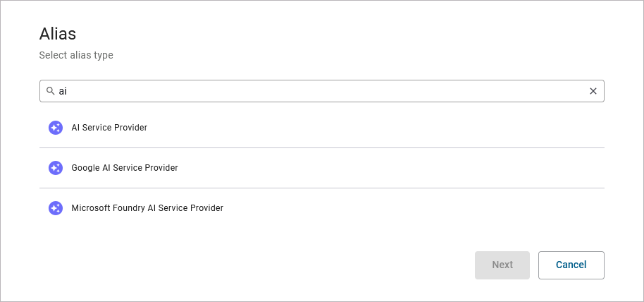
Task: Click the Alias dialog heading
Action: [x=58, y=33]
